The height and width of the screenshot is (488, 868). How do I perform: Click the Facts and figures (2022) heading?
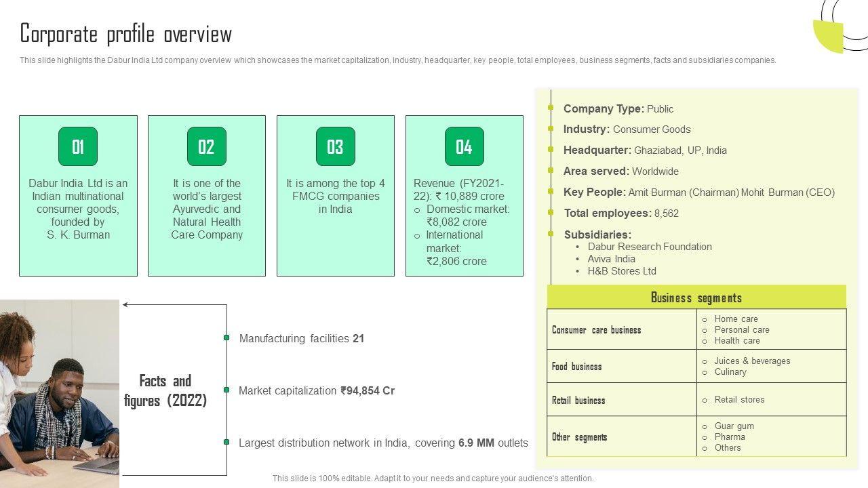coord(165,390)
